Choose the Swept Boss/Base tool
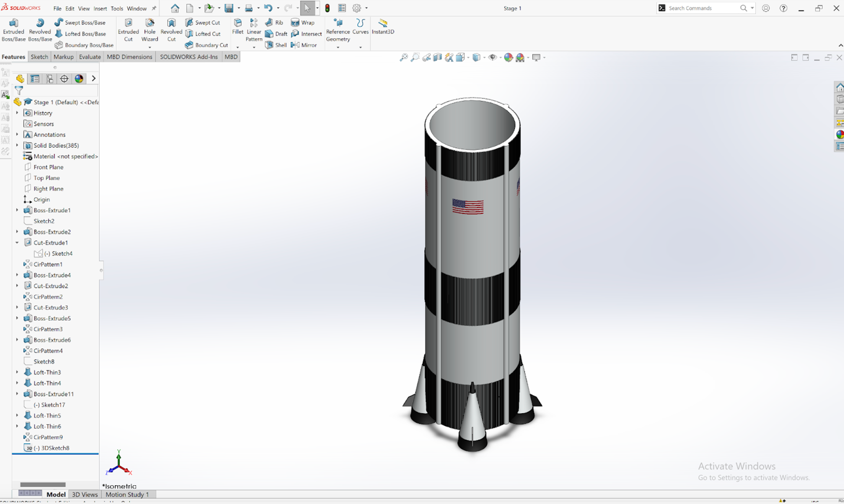Viewport: 844px width, 504px height. coord(80,22)
